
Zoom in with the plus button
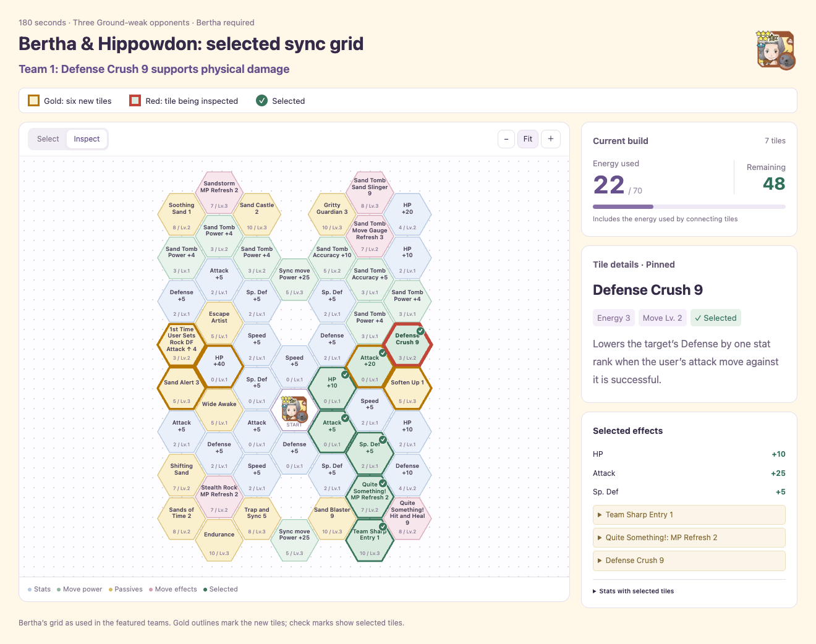click(551, 139)
